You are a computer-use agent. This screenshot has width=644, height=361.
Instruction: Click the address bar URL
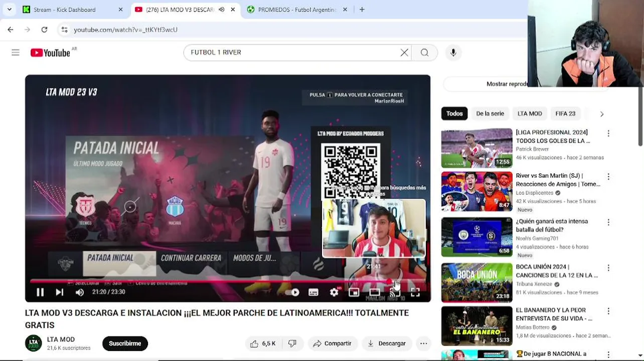[125, 30]
